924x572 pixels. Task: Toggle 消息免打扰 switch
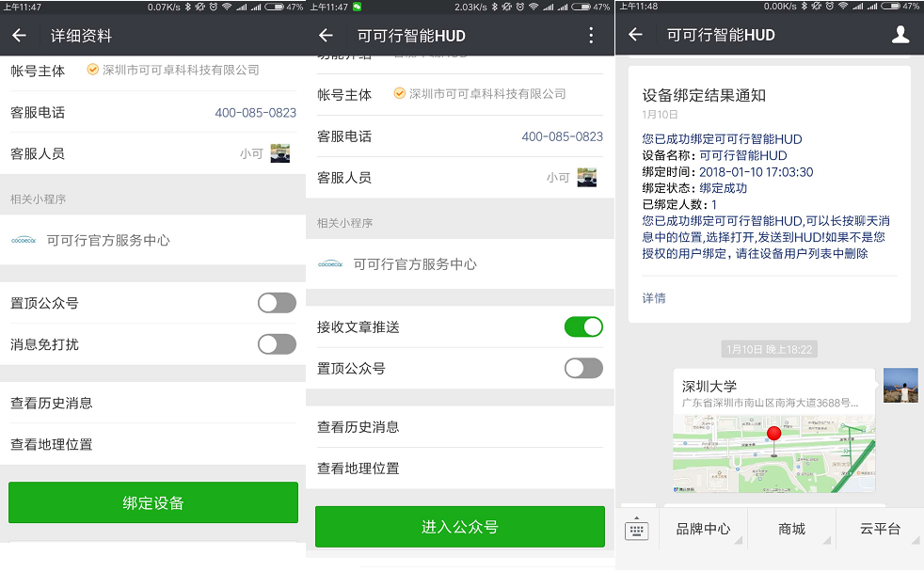click(x=277, y=344)
